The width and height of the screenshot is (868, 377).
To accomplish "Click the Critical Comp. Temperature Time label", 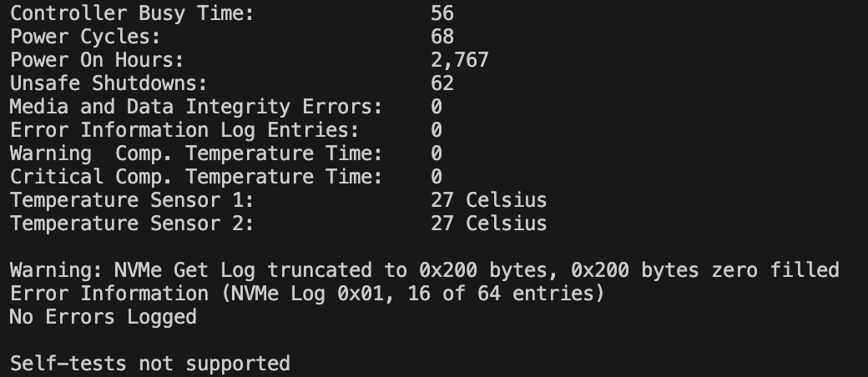I will tap(196, 177).
